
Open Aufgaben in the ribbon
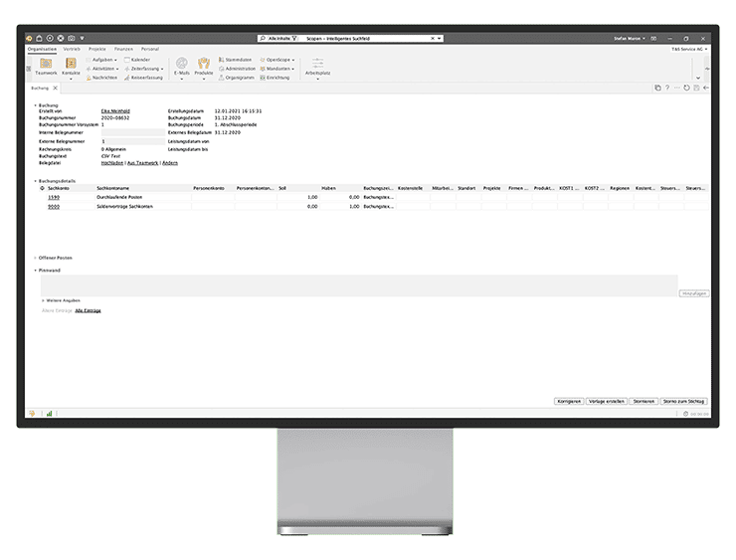pos(101,60)
